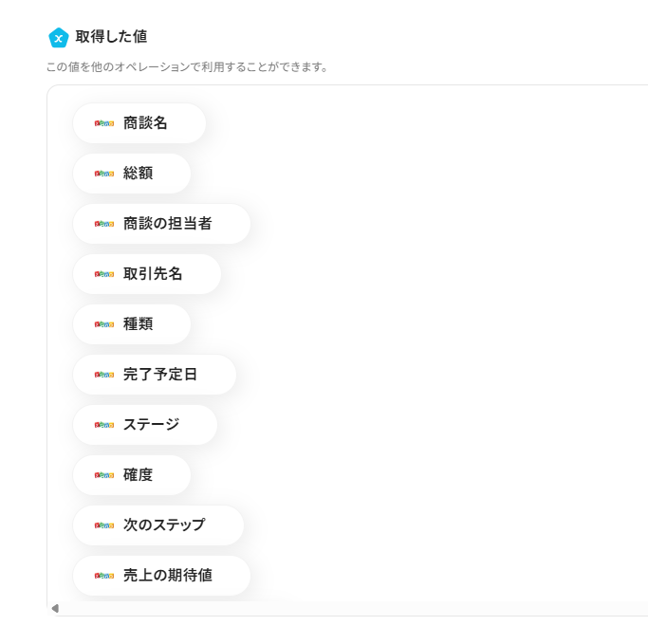
Task: Click the Zoho icon beside 総額
Action: [x=104, y=174]
